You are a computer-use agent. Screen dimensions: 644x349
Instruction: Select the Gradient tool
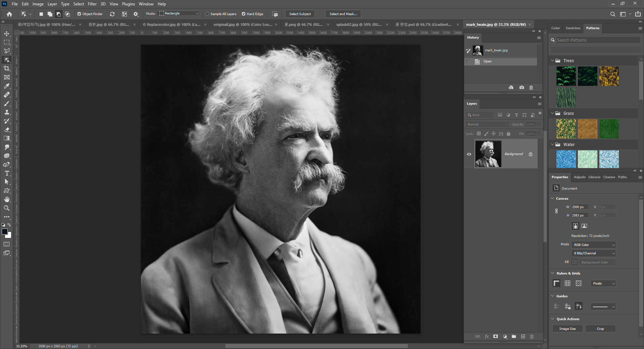coord(7,138)
